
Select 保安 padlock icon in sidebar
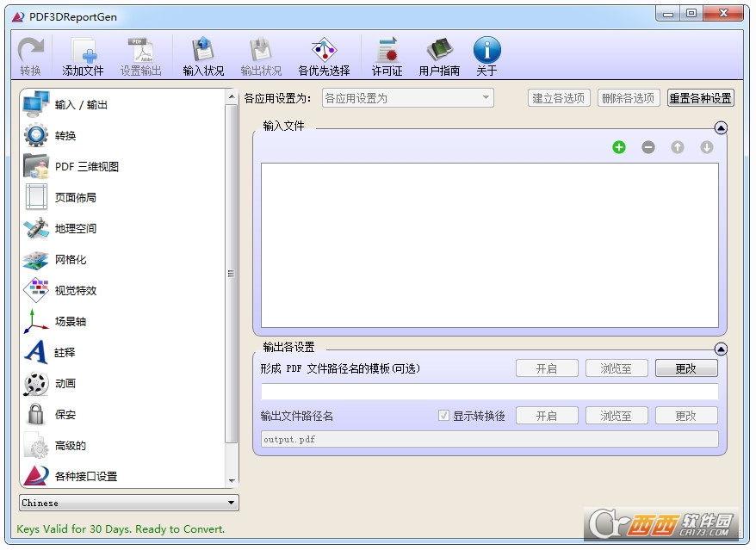point(36,414)
